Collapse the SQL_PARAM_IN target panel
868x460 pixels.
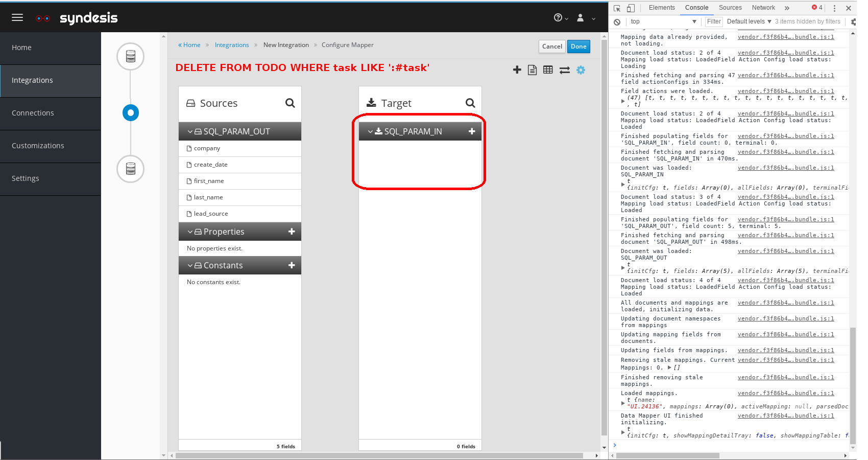(370, 131)
